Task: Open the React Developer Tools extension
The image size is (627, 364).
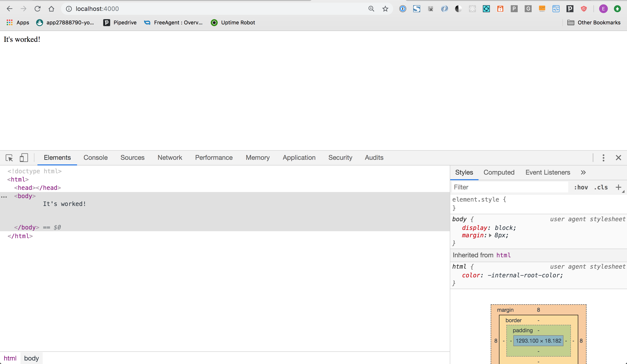Action: pyautogui.click(x=472, y=9)
